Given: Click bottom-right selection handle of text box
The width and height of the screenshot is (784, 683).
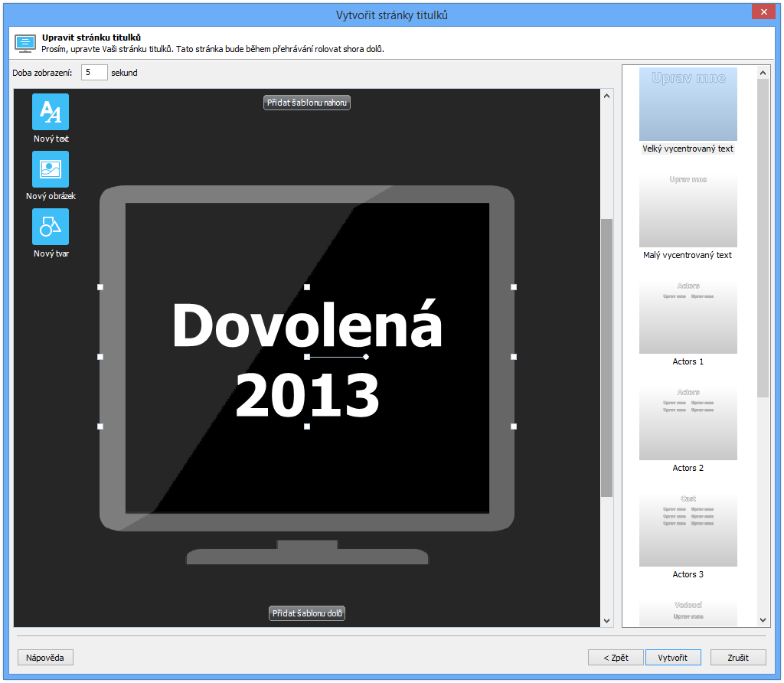Looking at the screenshot, I should pyautogui.click(x=514, y=426).
